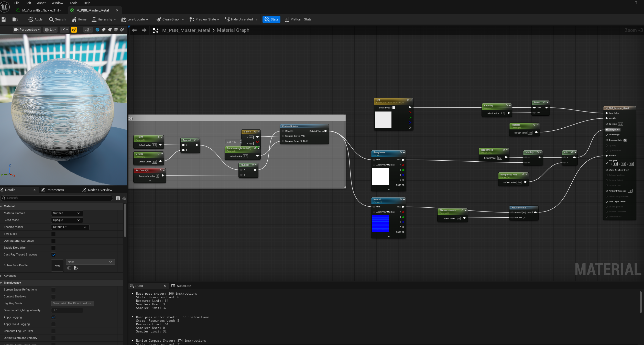Open Details panel view options gear
Screen dimensions: 644x345
[124, 198]
